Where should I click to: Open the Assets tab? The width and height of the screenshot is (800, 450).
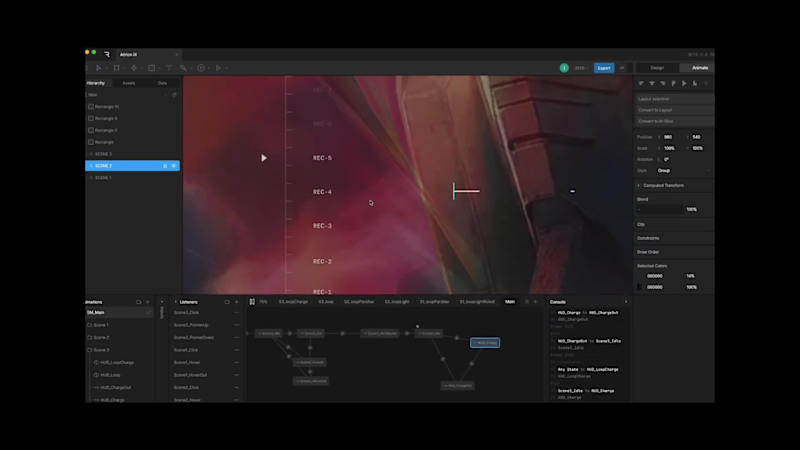point(129,83)
